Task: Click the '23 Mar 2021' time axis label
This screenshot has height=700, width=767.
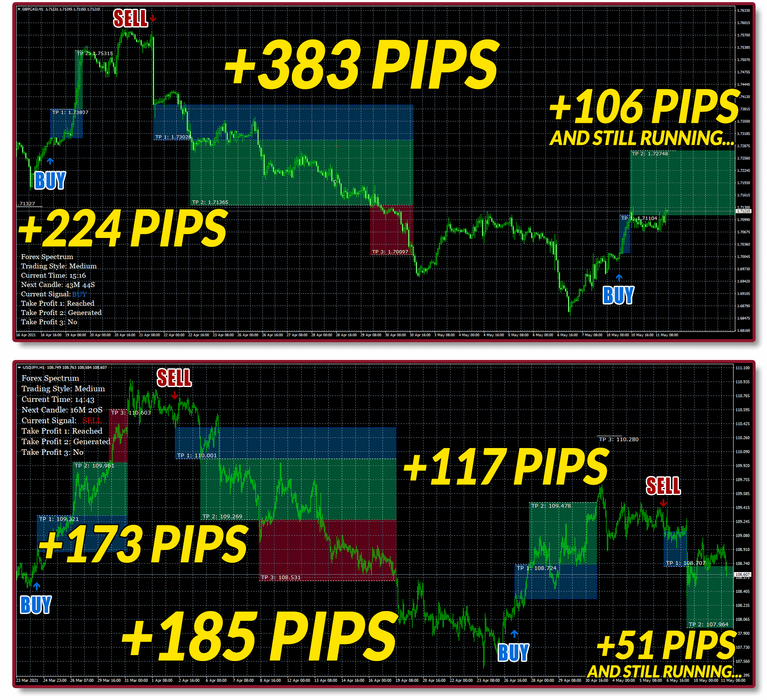Action: (x=27, y=681)
